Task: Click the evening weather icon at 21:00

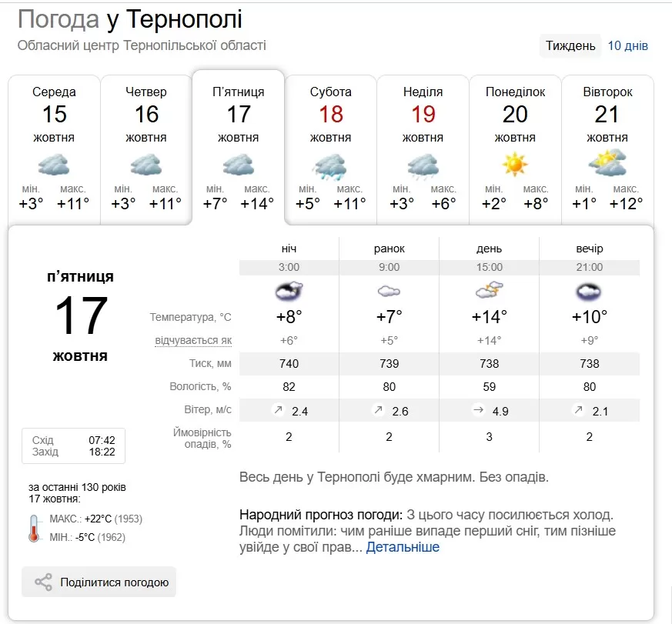Action: click(589, 292)
